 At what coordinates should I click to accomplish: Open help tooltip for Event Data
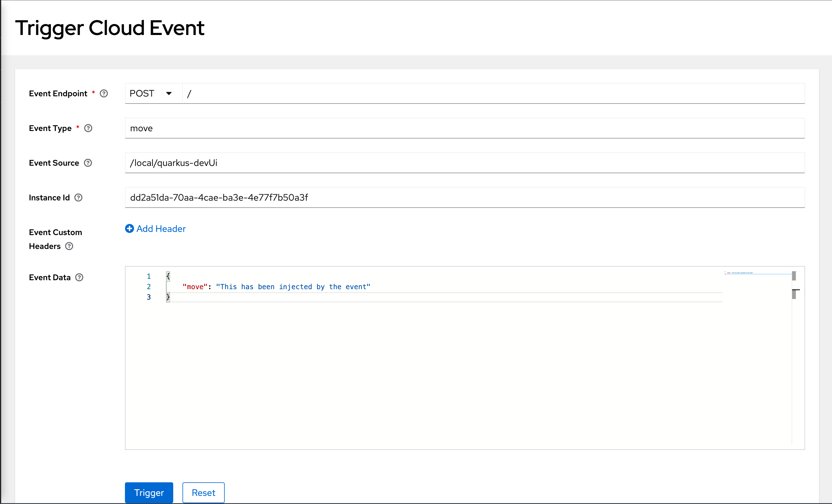click(x=79, y=277)
